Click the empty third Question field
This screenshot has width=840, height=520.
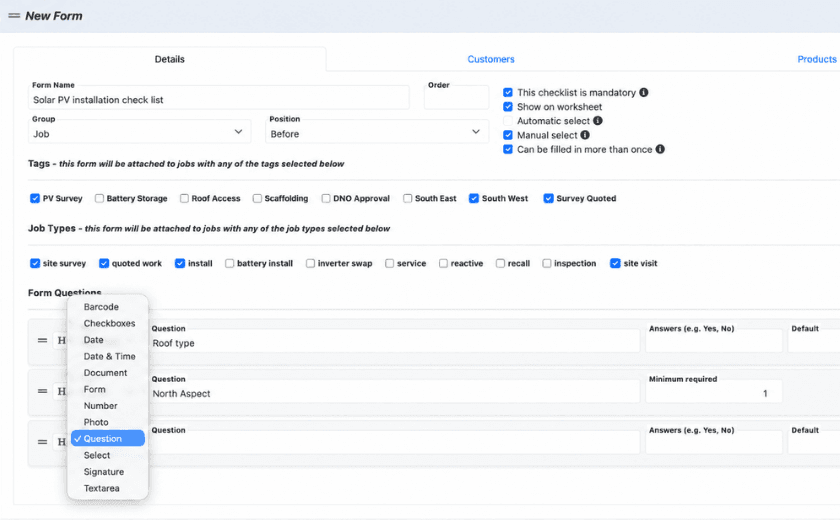coord(394,442)
